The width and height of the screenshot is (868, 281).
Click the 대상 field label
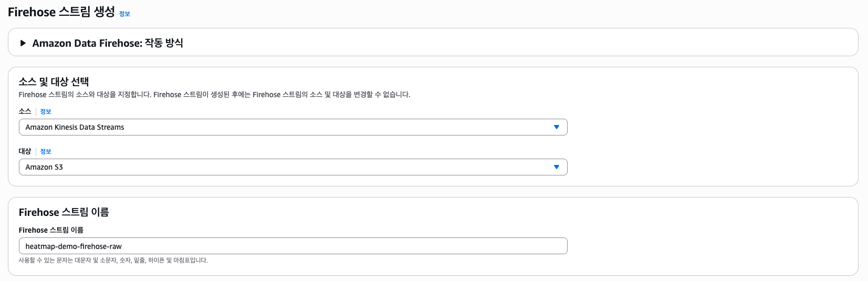click(25, 151)
